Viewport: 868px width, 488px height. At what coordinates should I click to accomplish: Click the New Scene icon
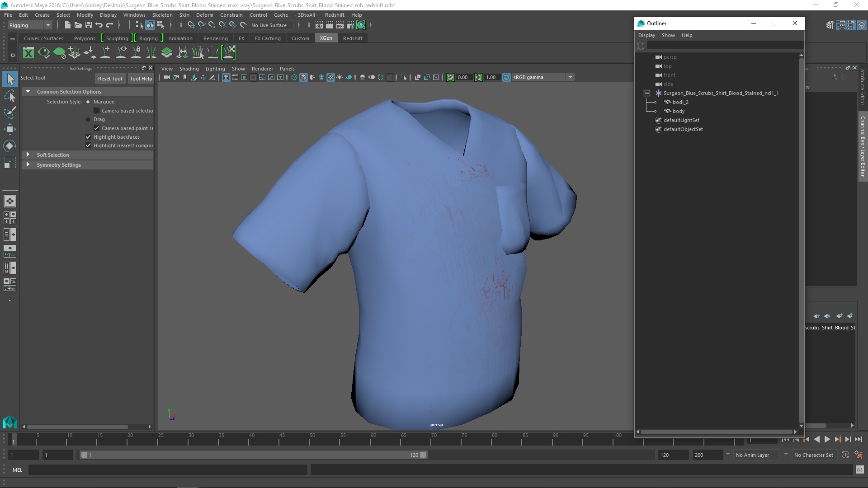[x=67, y=25]
